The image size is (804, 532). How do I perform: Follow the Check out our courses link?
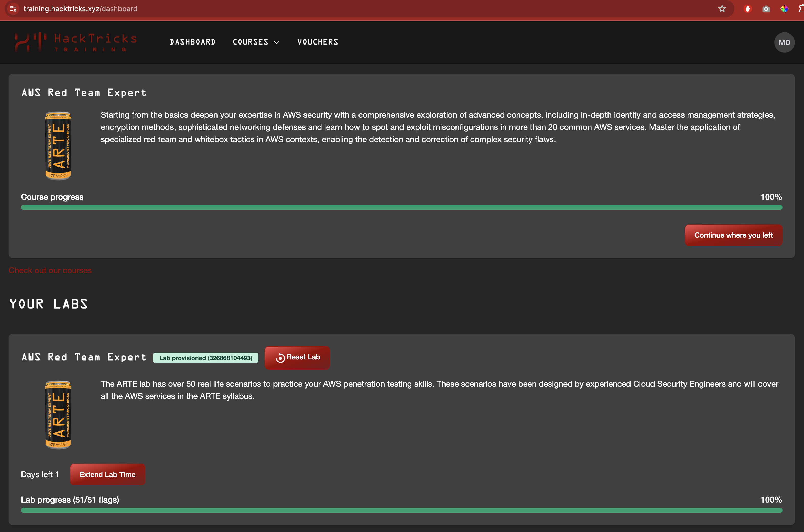click(x=50, y=270)
